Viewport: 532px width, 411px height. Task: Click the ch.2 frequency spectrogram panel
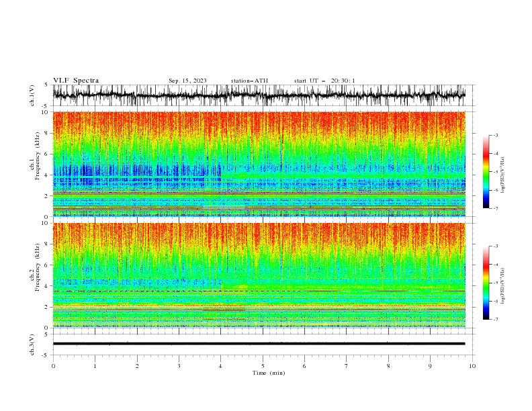[x=259, y=275]
